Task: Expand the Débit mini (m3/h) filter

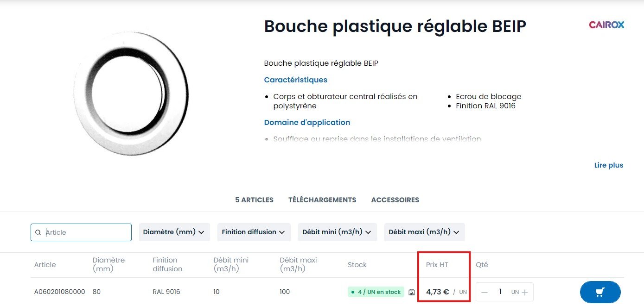Action: click(x=337, y=232)
